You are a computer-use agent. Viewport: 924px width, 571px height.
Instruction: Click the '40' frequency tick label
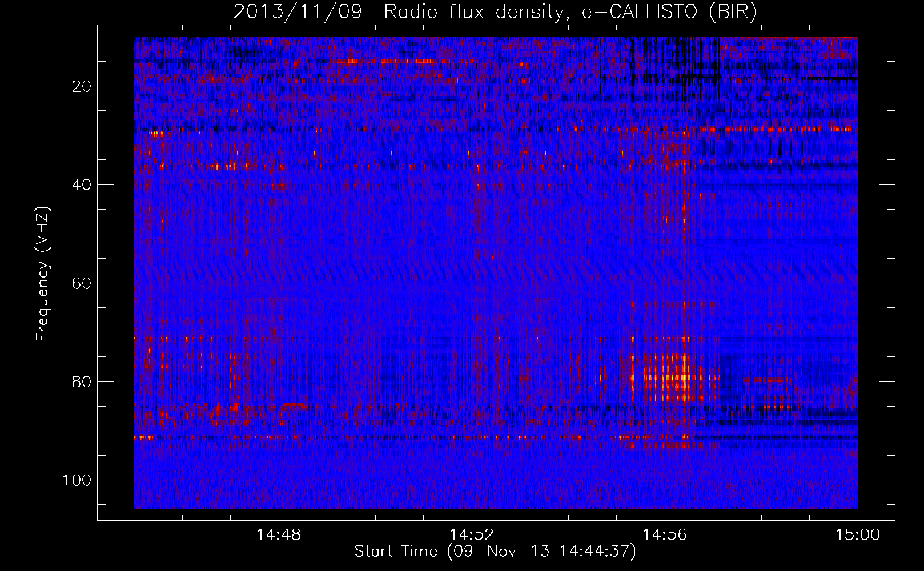82,185
